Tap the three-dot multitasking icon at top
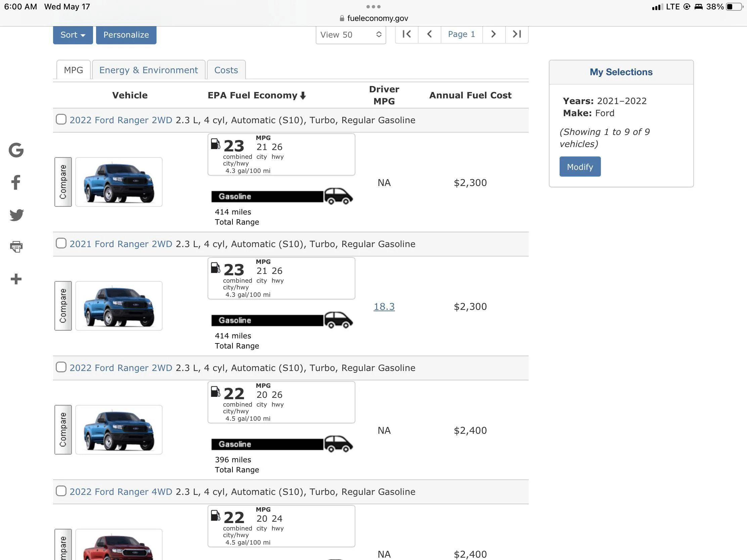 tap(373, 7)
